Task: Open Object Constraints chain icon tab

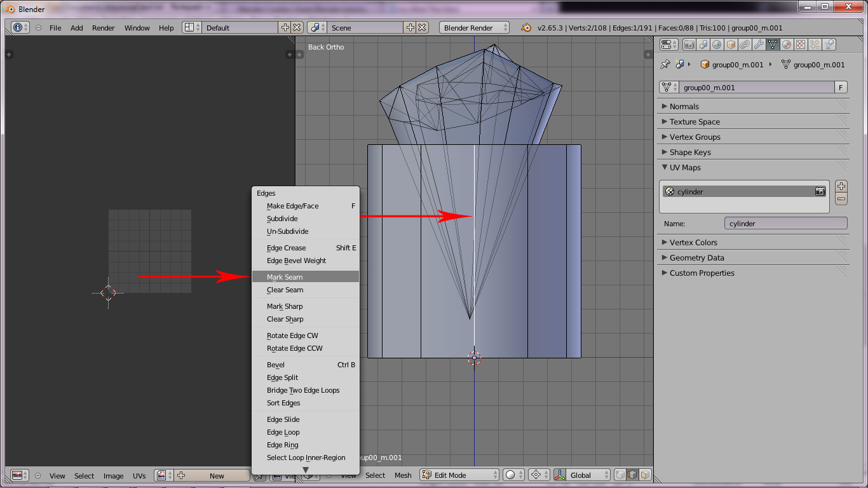Action: point(745,44)
